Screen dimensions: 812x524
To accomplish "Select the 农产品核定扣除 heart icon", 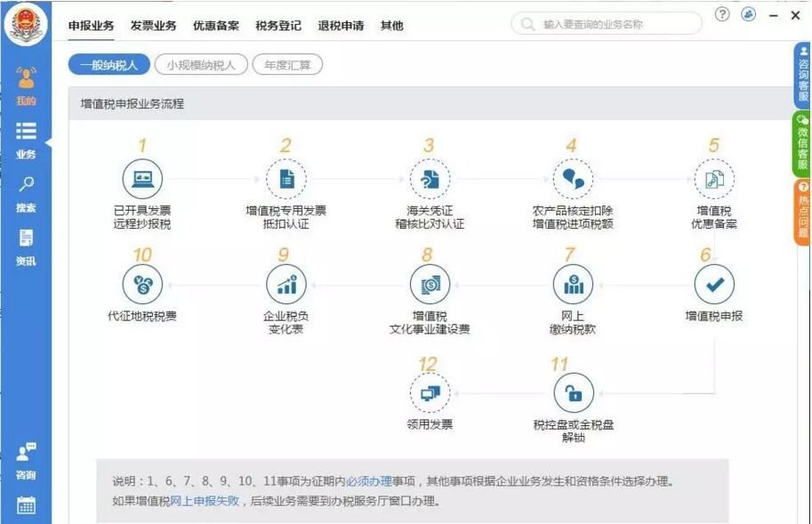I will point(573,176).
